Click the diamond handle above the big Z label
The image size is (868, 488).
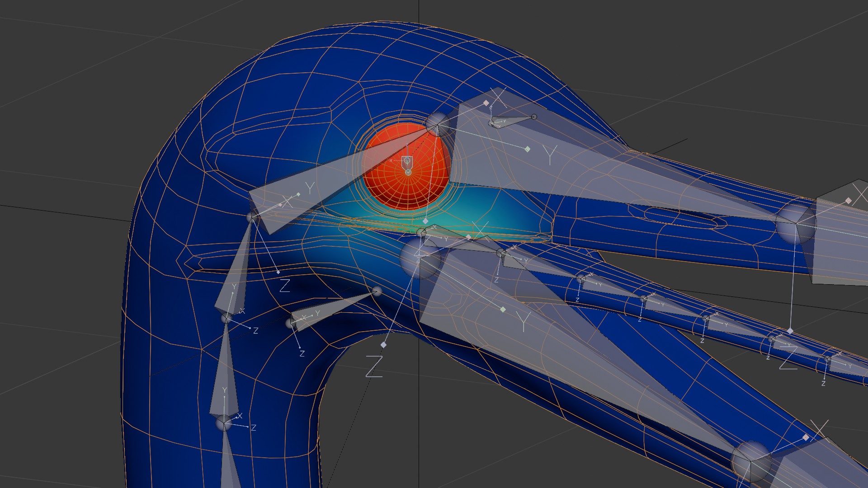click(383, 345)
